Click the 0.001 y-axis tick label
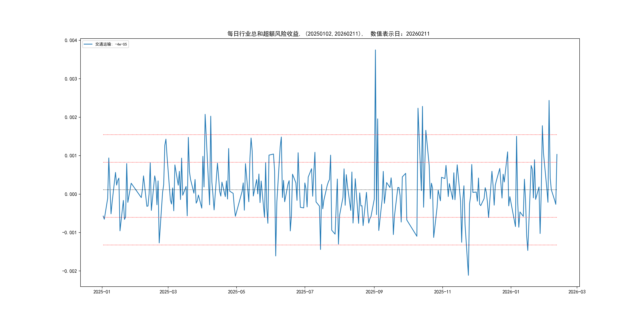 tap(71, 156)
